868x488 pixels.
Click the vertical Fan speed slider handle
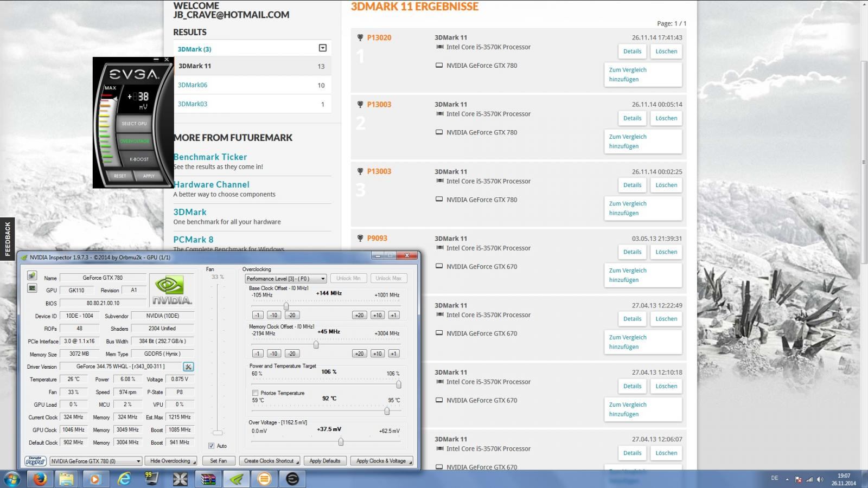coord(218,433)
